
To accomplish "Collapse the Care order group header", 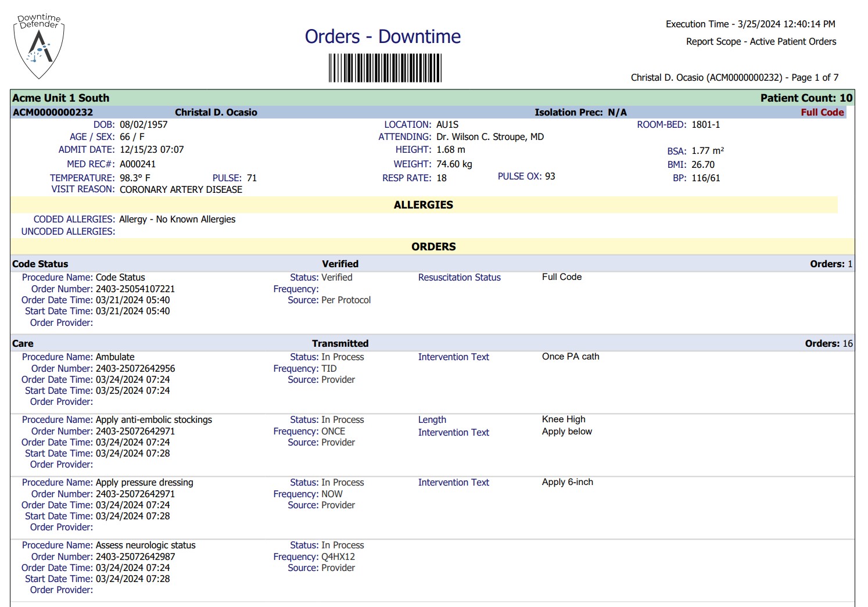I will click(23, 344).
